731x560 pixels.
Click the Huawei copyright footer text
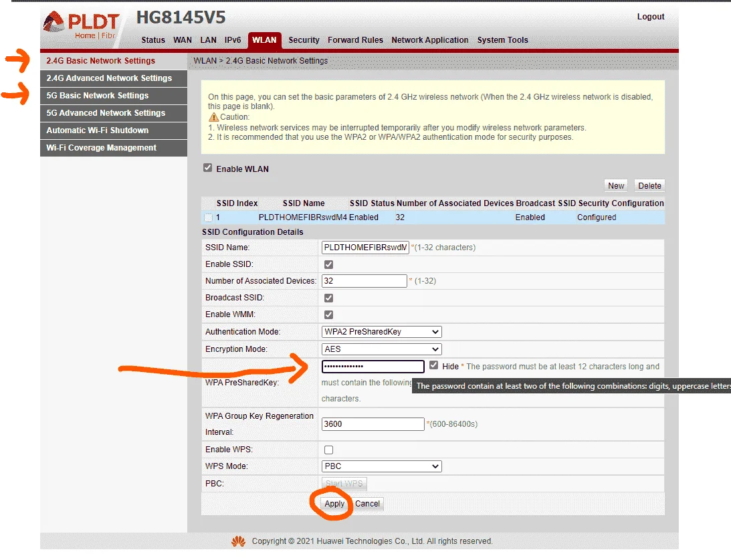pos(372,541)
